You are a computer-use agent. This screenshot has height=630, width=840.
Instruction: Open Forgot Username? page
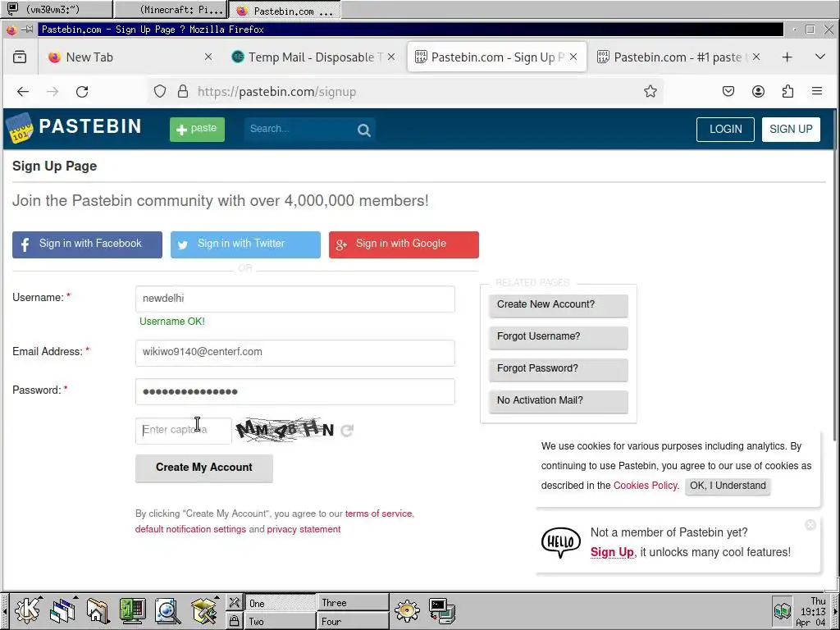tap(558, 337)
